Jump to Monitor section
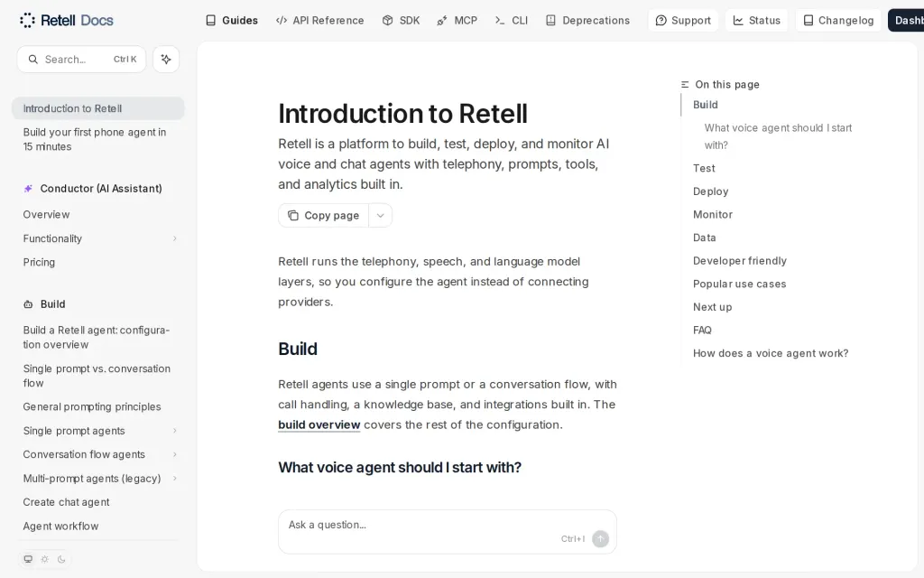Screen dimensions: 924x578 coord(713,214)
